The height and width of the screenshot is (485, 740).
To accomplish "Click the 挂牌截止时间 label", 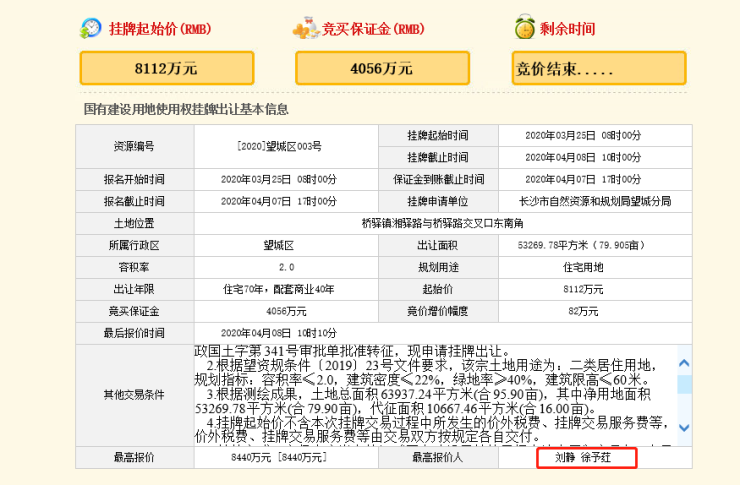I will (x=438, y=157).
